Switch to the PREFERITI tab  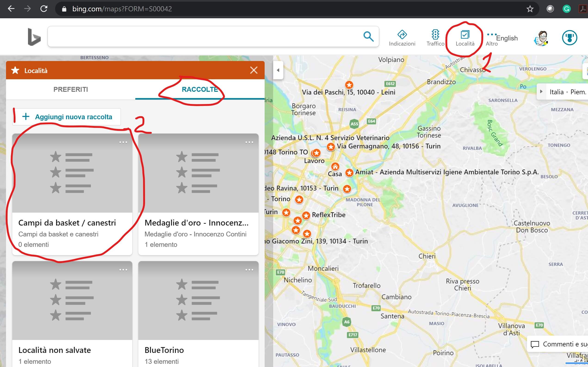(x=70, y=89)
